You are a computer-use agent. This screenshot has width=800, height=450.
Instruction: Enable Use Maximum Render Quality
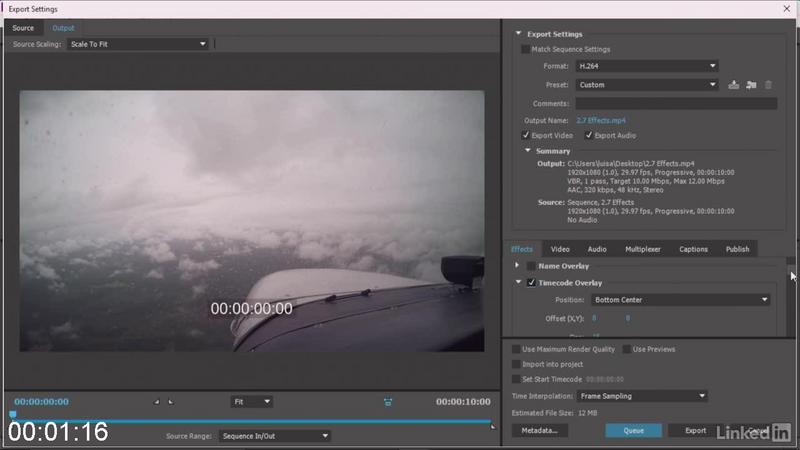tap(516, 349)
